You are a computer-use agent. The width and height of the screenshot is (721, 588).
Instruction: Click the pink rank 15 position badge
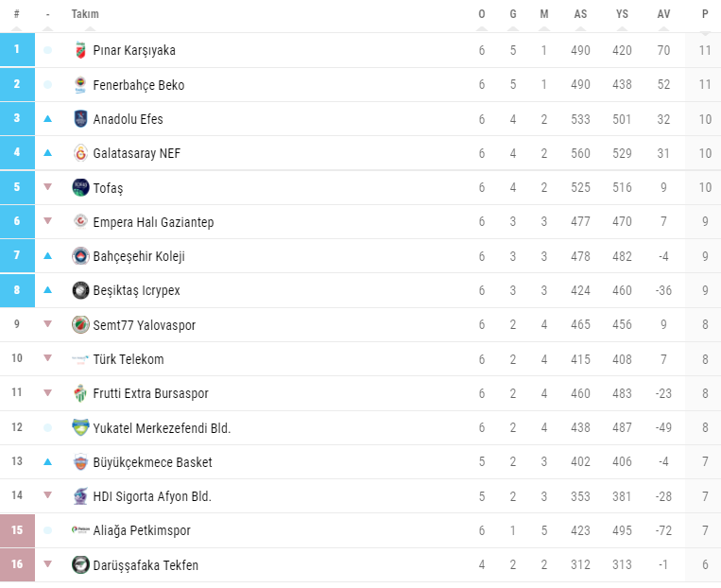point(17,531)
